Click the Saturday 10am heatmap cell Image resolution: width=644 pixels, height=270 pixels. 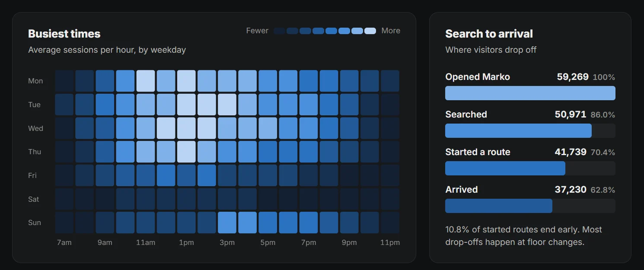point(125,199)
